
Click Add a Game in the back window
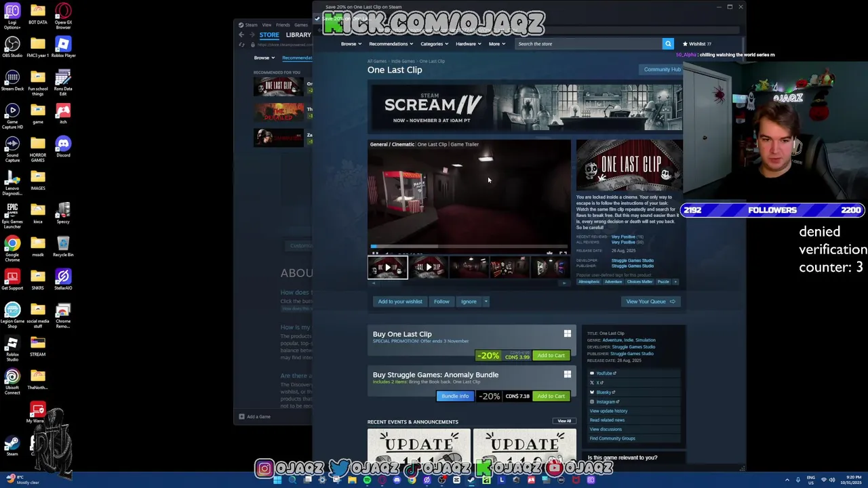pyautogui.click(x=254, y=417)
